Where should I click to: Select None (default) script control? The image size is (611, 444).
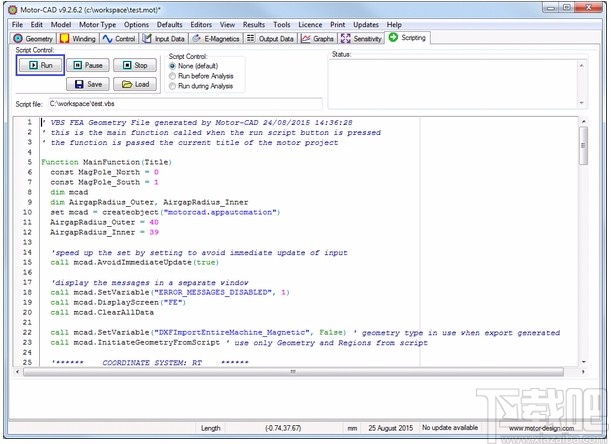(193, 66)
